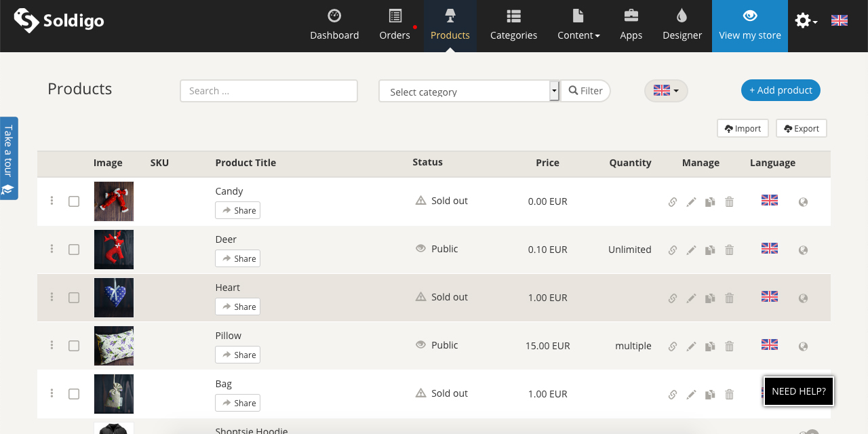Share the Heart product
This screenshot has height=434, width=868.
(238, 307)
